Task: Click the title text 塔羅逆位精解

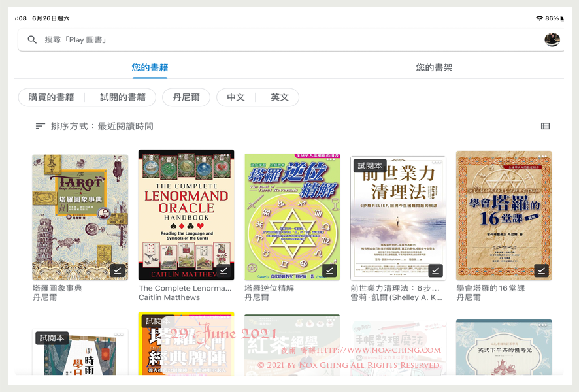Action: tap(269, 288)
